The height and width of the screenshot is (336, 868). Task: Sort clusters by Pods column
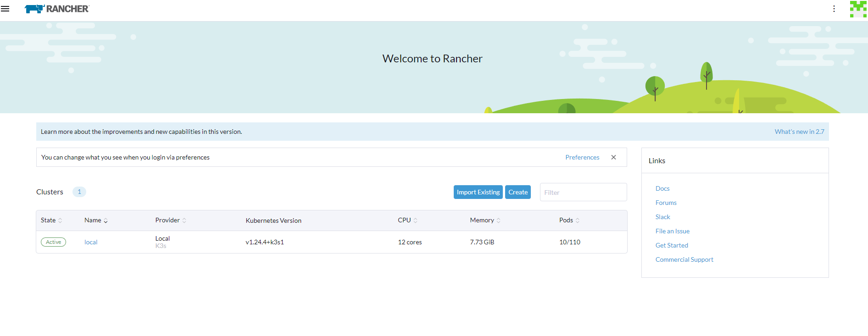point(569,220)
